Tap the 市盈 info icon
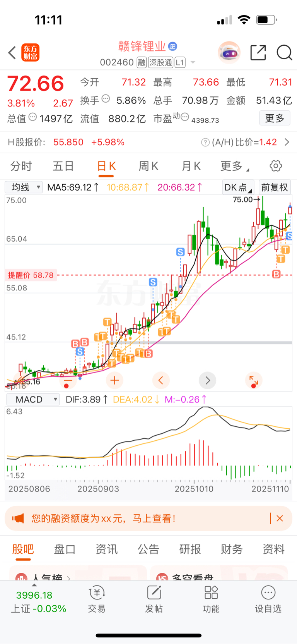Image resolution: width=297 pixels, height=644 pixels. tap(185, 117)
